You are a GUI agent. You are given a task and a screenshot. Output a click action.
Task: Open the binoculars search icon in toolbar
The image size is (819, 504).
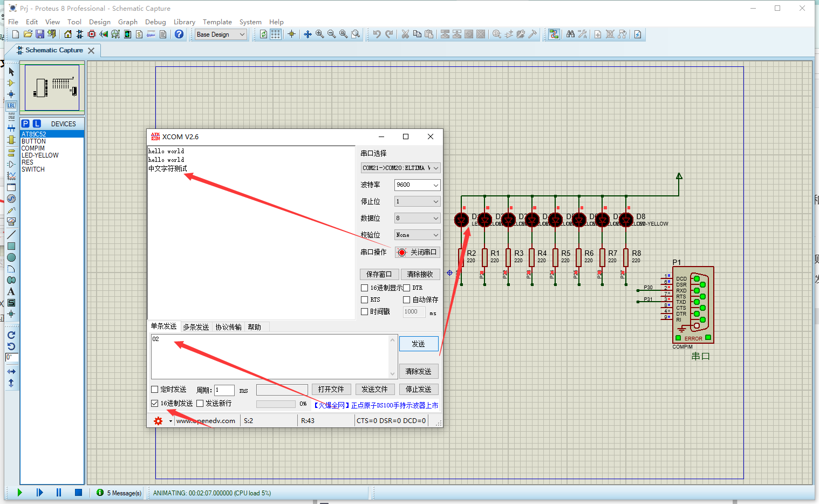point(570,35)
